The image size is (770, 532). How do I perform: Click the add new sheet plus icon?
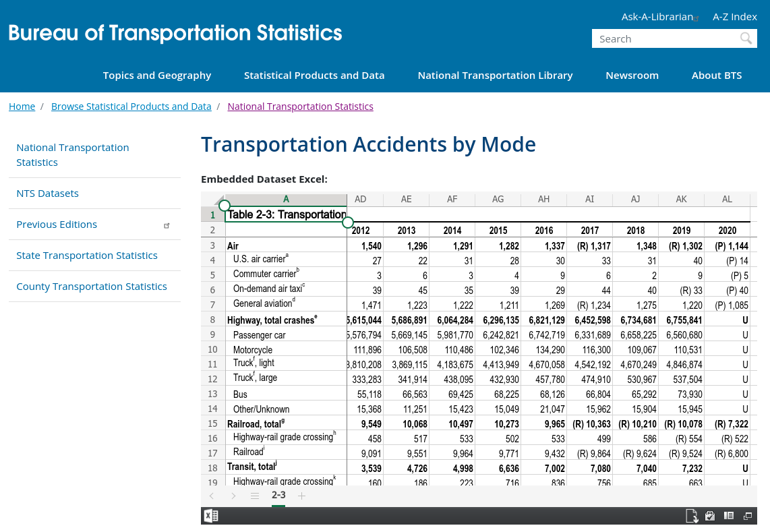tap(301, 496)
